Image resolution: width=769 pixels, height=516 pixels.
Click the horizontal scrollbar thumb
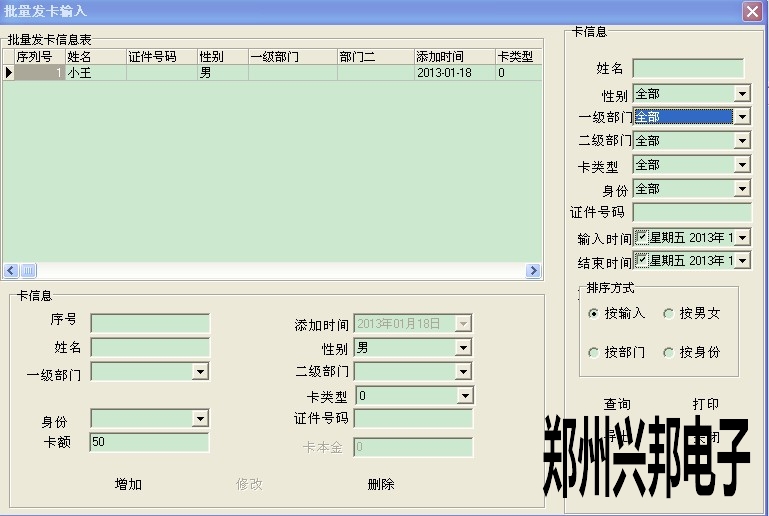[x=28, y=270]
